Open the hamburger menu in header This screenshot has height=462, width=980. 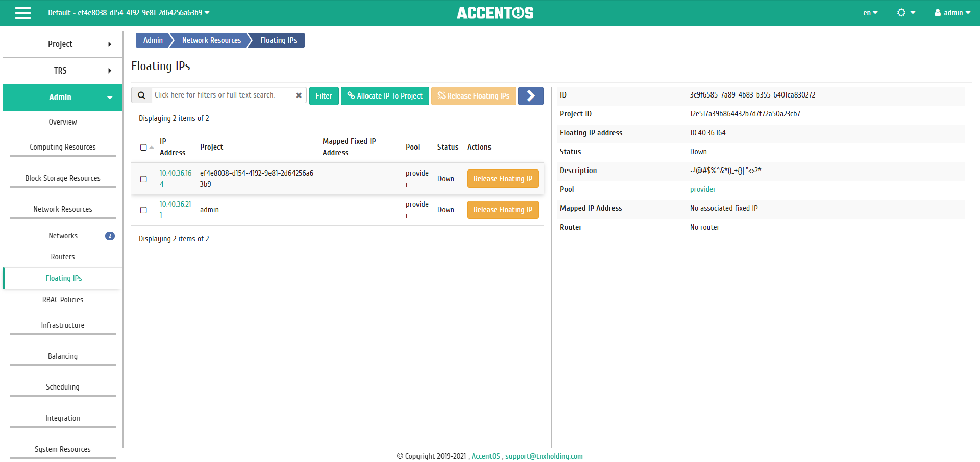[23, 13]
